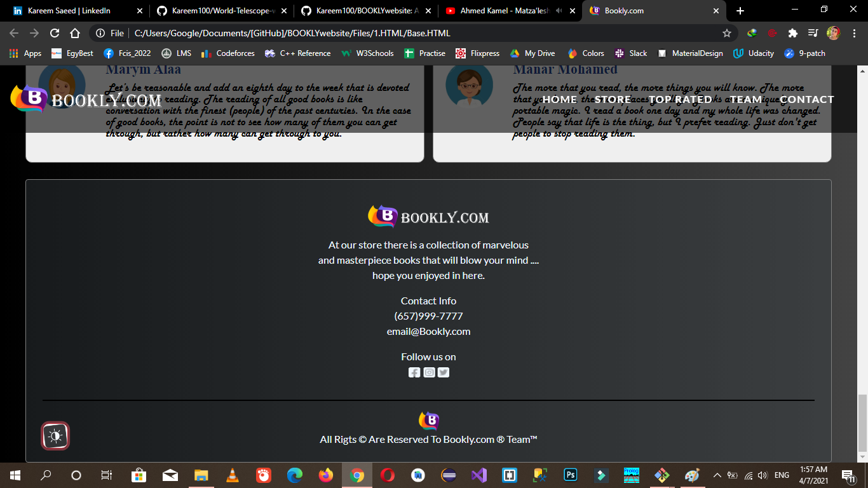Open the red target extension icon
Viewport: 868px width, 488px height.
point(773,33)
